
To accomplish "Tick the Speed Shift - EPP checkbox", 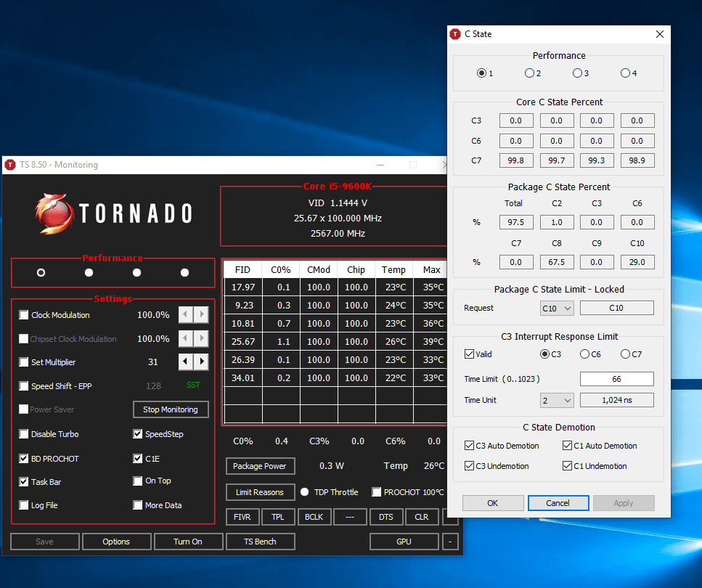I will [x=24, y=385].
